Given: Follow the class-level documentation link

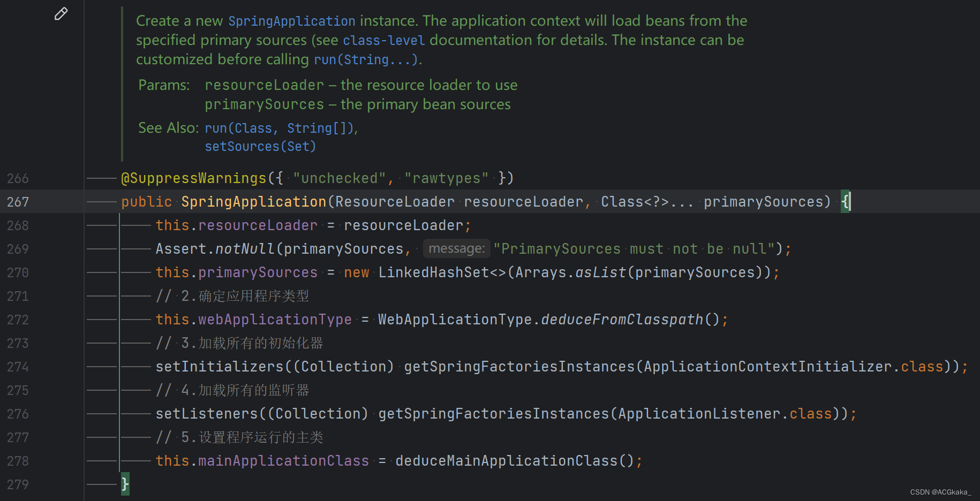Looking at the screenshot, I should pyautogui.click(x=384, y=40).
